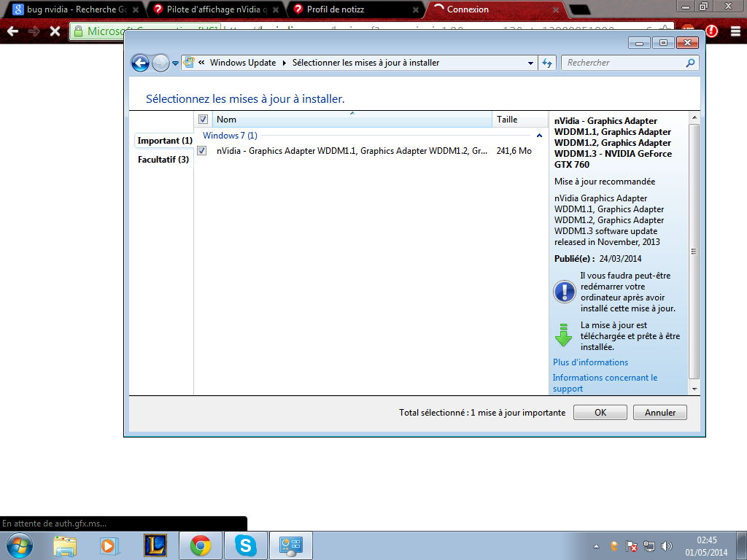Open 'Informations concernant le support' link
Screen dimensions: 747x560
point(605,383)
